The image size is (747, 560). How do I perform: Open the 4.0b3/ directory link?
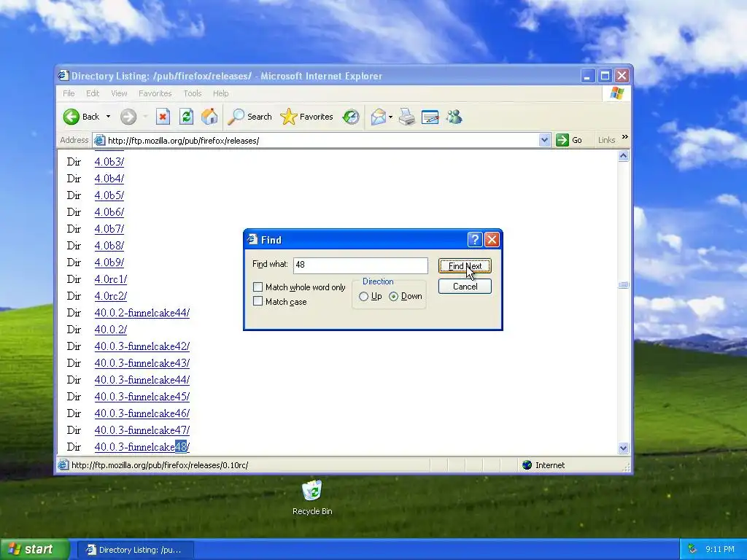click(x=109, y=162)
